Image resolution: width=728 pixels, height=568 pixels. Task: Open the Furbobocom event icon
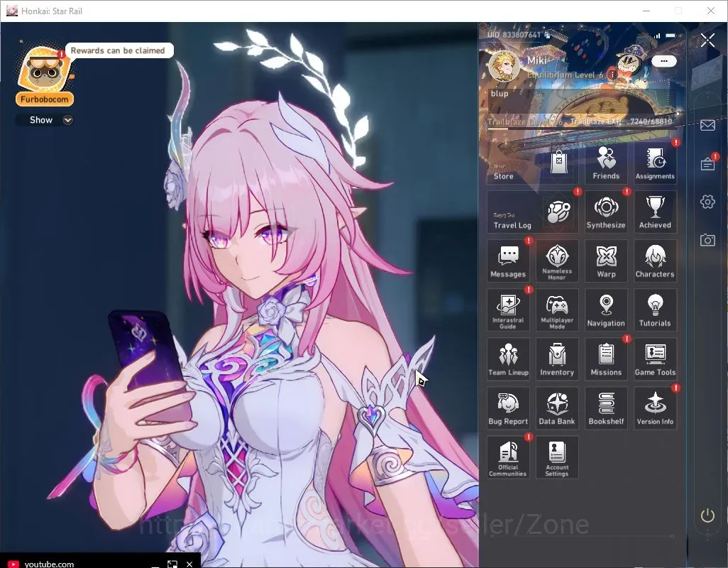tap(45, 75)
